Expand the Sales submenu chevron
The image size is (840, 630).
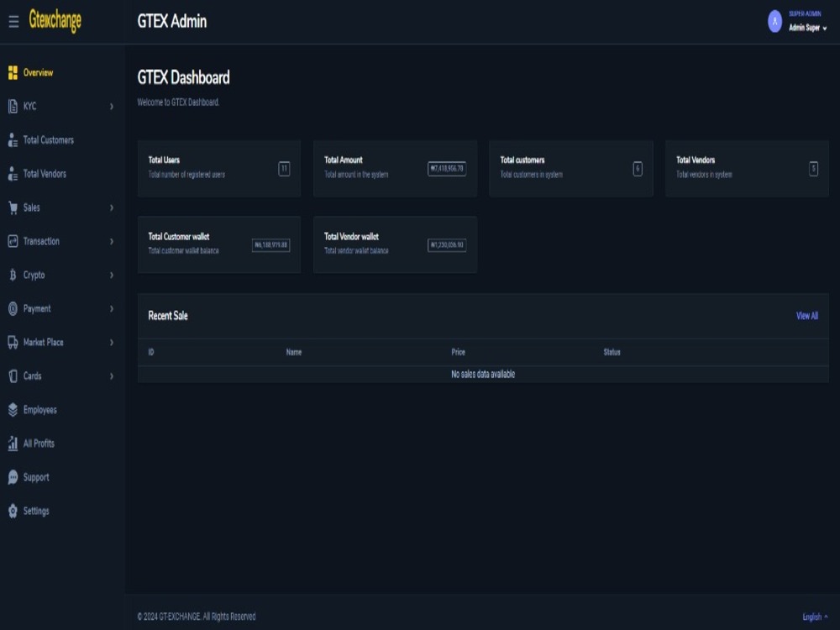pos(112,207)
